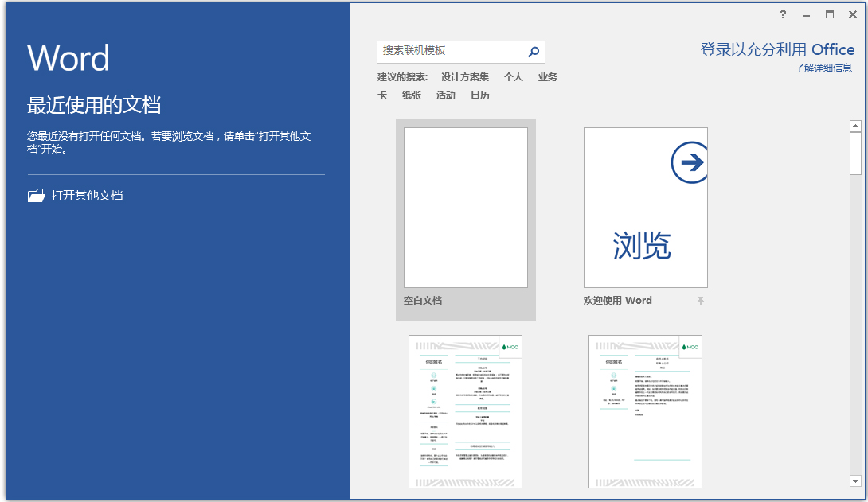Browse 业务 templates
Viewport: 868px width, 502px height.
click(x=547, y=76)
